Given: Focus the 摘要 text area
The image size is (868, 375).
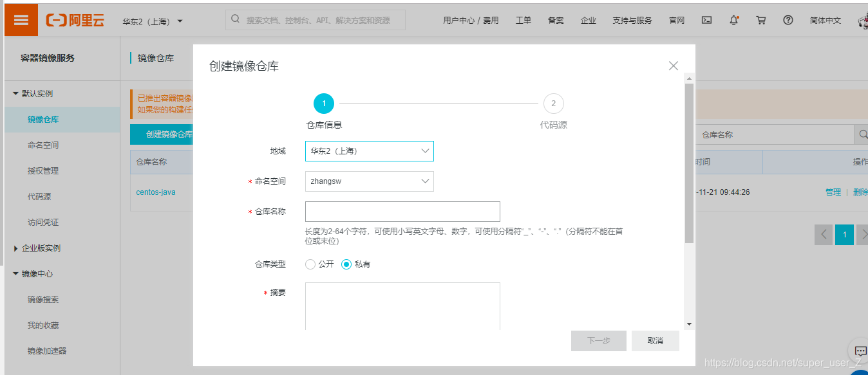Looking at the screenshot, I should [402, 307].
